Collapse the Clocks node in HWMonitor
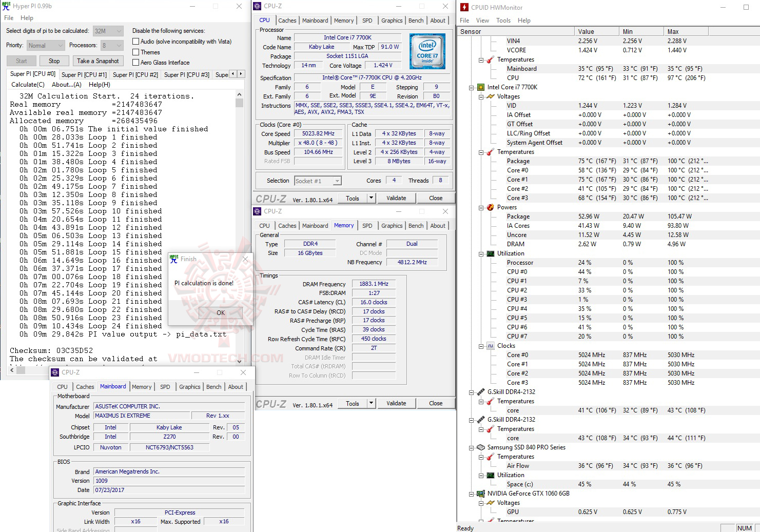 tap(481, 346)
